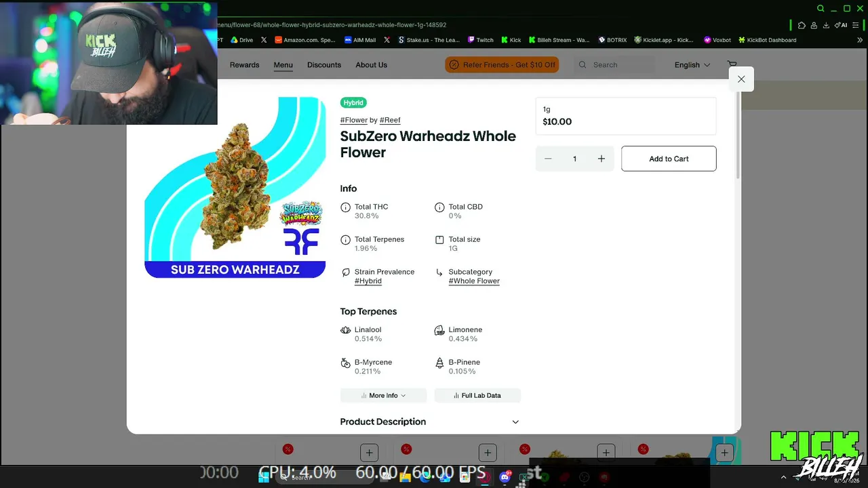Click the browser AI icon
This screenshot has height=488, width=868.
click(841, 25)
